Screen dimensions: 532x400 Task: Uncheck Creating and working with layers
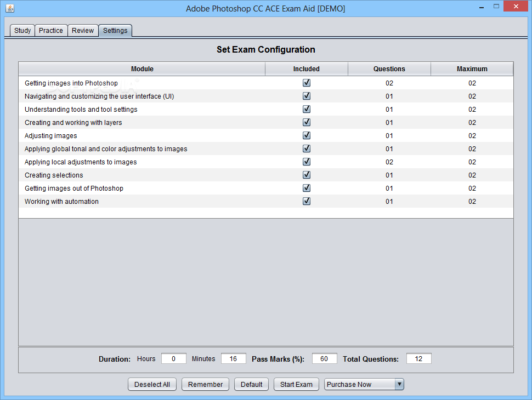(x=307, y=122)
